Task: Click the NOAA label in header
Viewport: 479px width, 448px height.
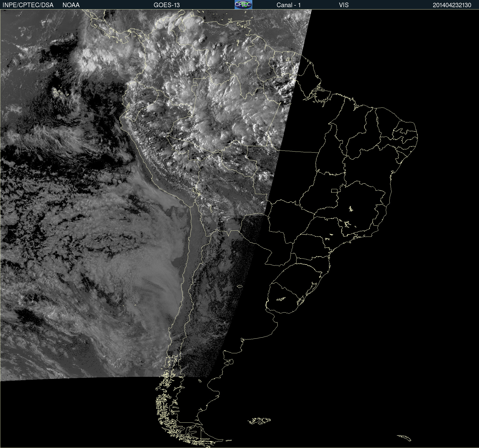Action: click(71, 5)
